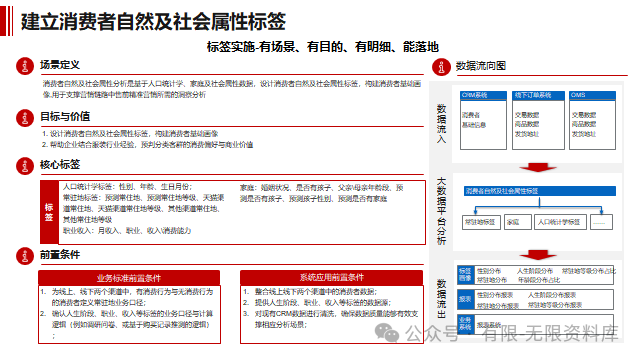
Task: Select 年龄段分布占比 in the 标签画像 row
Action: pyautogui.click(x=539, y=280)
